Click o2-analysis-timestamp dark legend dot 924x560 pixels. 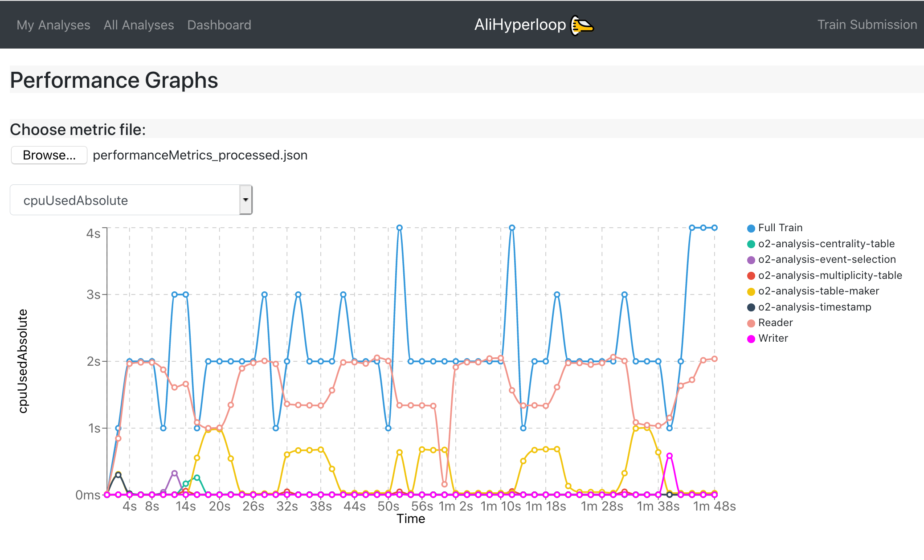(751, 307)
